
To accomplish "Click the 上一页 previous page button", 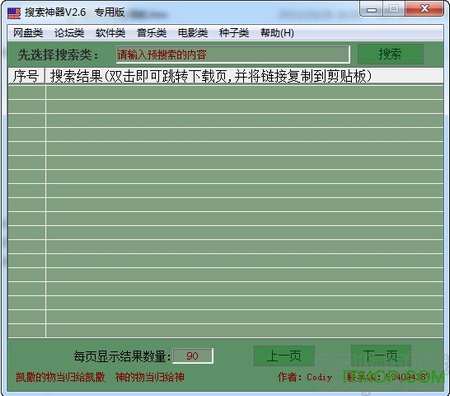I will (x=284, y=356).
